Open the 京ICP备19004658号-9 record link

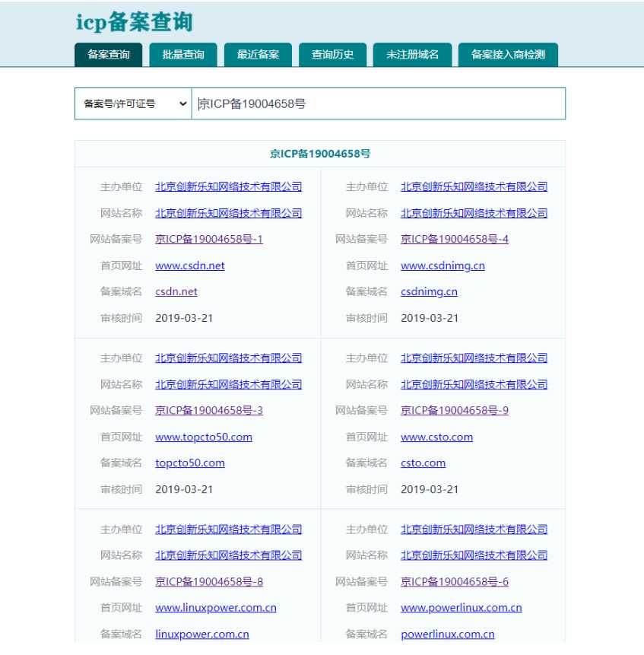tap(455, 410)
